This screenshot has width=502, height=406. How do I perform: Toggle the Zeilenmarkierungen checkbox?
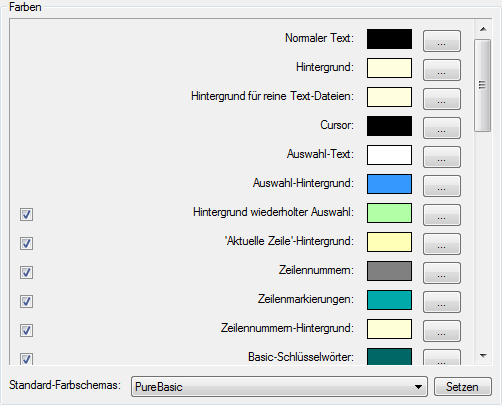tap(26, 301)
